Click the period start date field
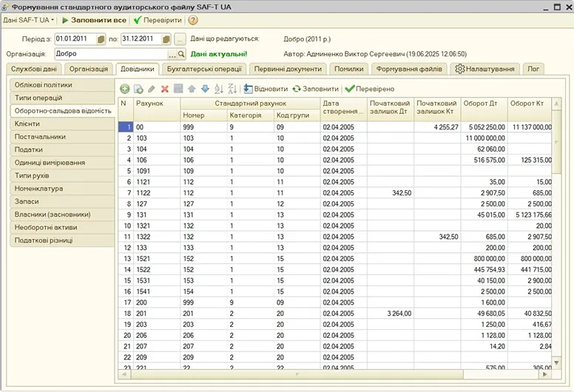This screenshot has width=574, height=392. (75, 39)
